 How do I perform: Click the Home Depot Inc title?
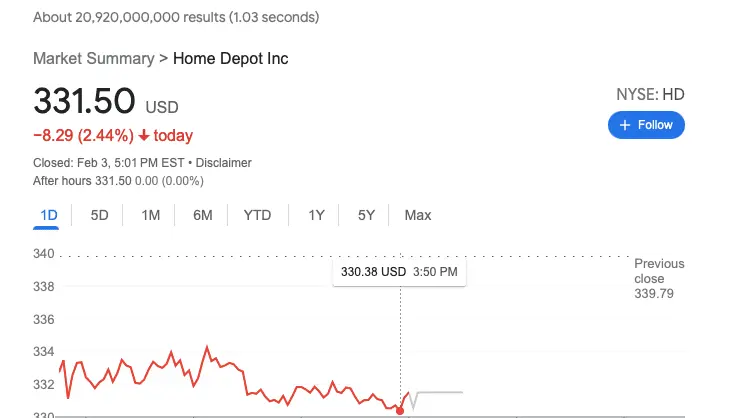(x=231, y=59)
